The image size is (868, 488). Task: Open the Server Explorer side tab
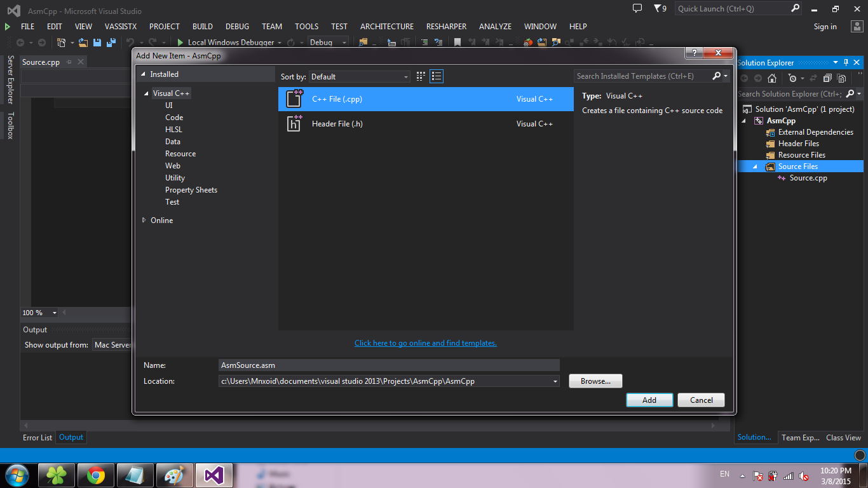[10, 79]
